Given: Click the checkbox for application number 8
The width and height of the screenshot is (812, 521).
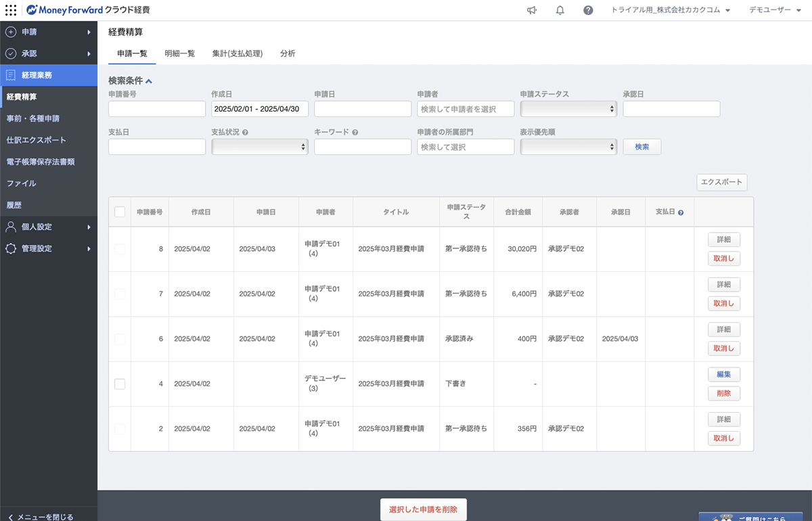Looking at the screenshot, I should pos(120,249).
